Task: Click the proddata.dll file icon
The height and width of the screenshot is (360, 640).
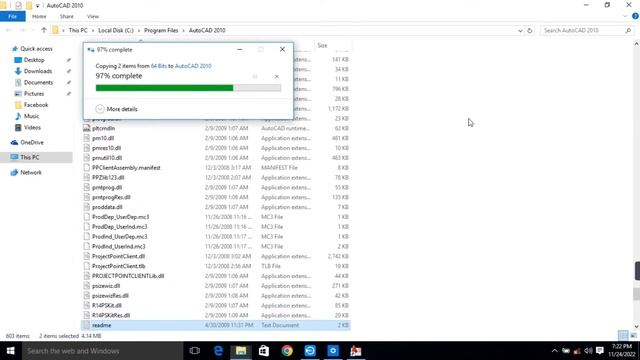Action: tap(87, 207)
